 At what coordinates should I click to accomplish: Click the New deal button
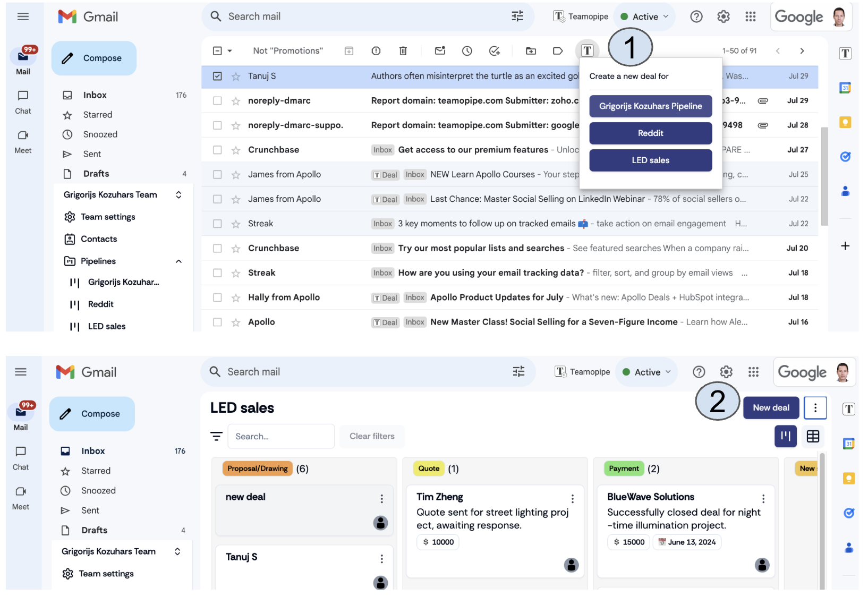pyautogui.click(x=771, y=408)
